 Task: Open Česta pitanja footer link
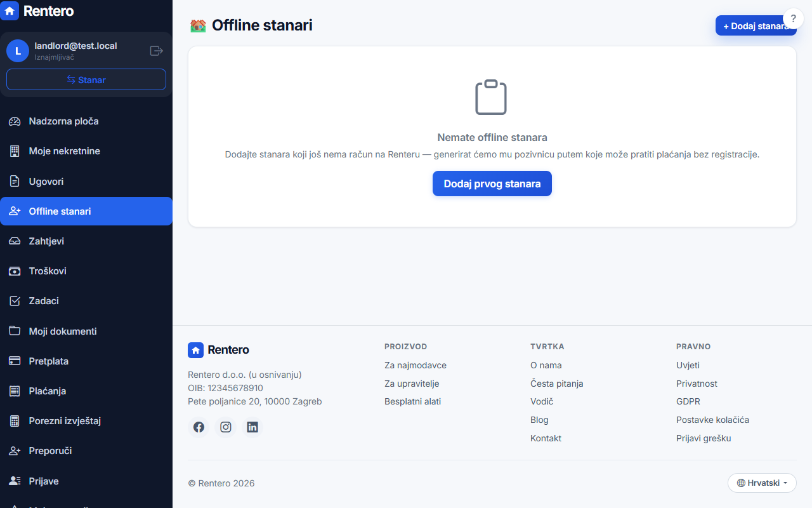point(556,384)
